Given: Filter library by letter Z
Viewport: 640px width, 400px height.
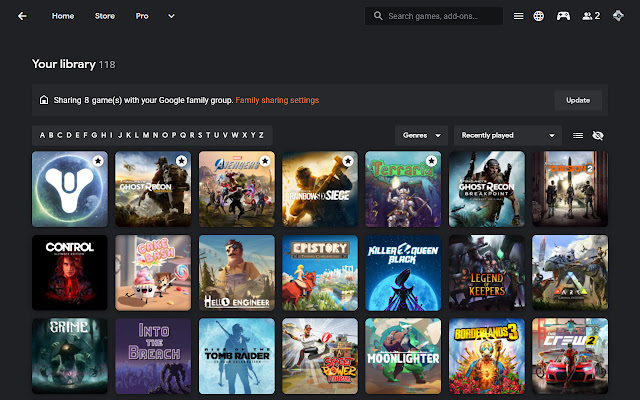Looking at the screenshot, I should 261,135.
